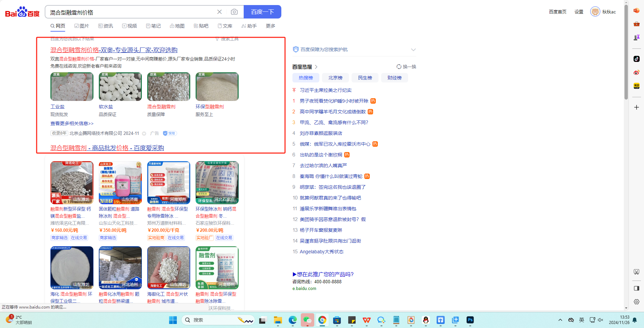This screenshot has height=328, width=644.
Task: Open the 设置 settings menu
Action: (x=579, y=12)
